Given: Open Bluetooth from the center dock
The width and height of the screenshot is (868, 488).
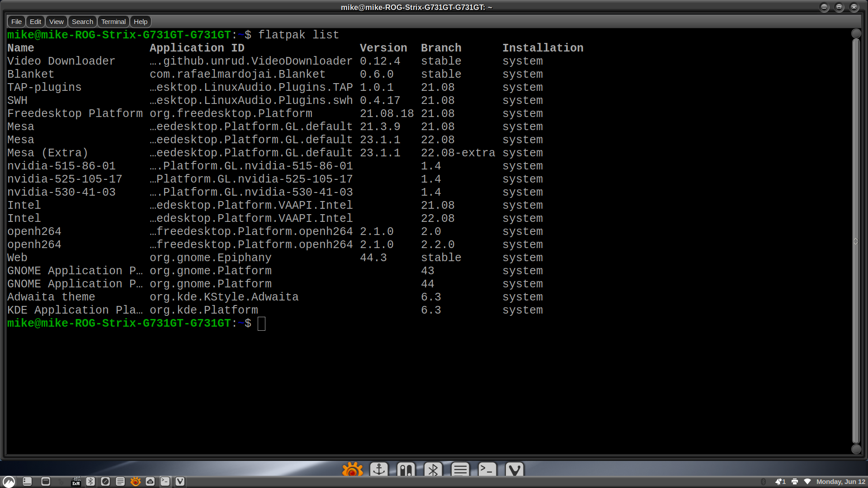Looking at the screenshot, I should coord(433,469).
